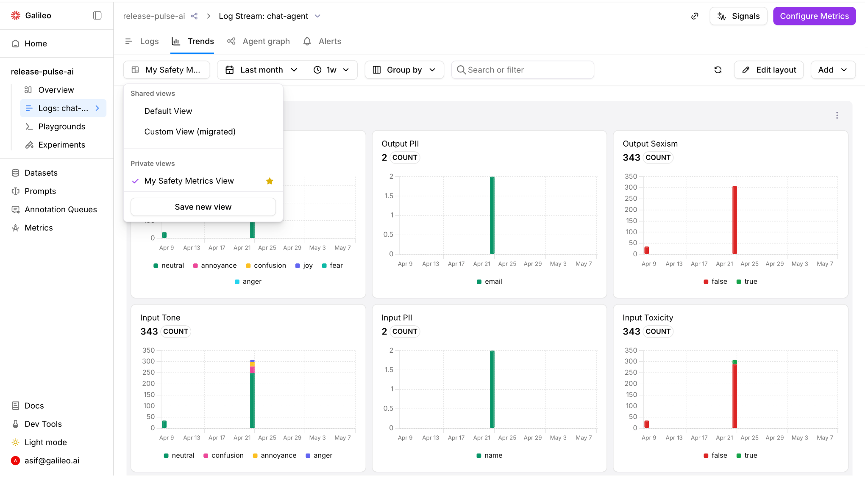Image resolution: width=868 pixels, height=479 pixels.
Task: Toggle true legend in Output Sexism chart
Action: (747, 282)
